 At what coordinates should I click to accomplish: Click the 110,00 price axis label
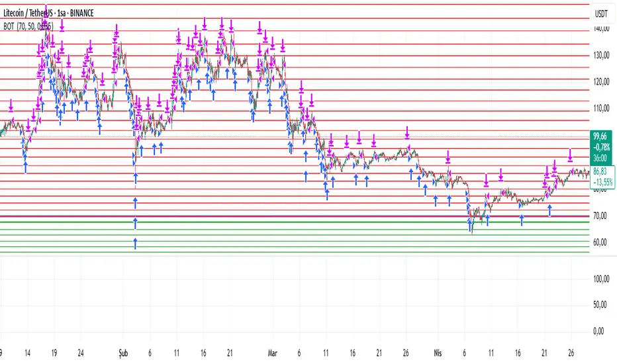(601, 109)
